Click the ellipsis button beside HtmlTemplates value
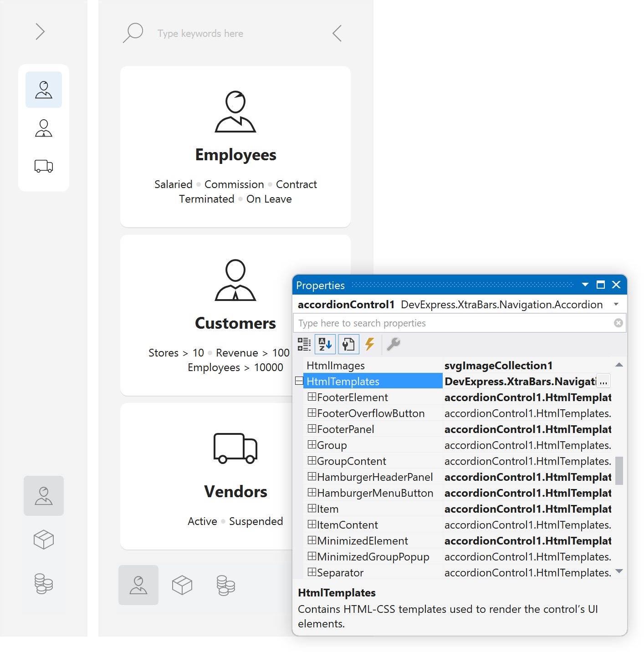This screenshot has height=652, width=644. (x=603, y=382)
